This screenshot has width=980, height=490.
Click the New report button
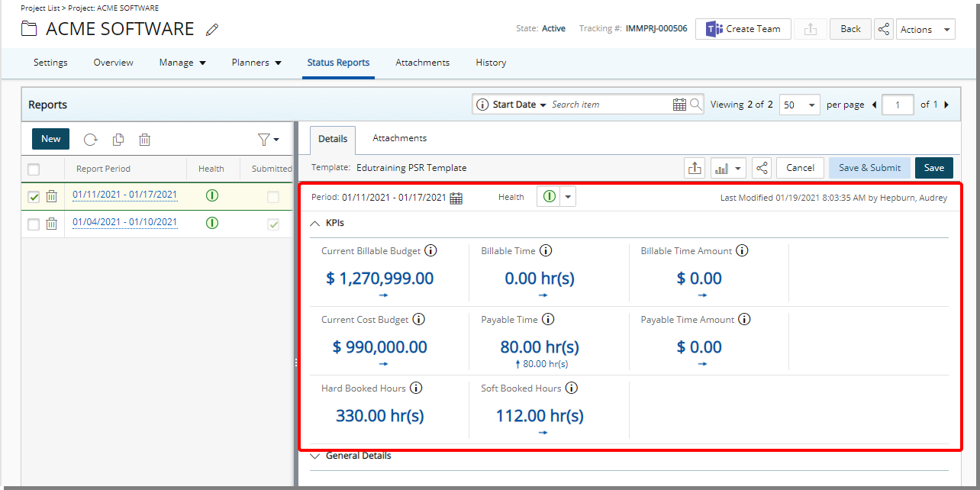[51, 139]
